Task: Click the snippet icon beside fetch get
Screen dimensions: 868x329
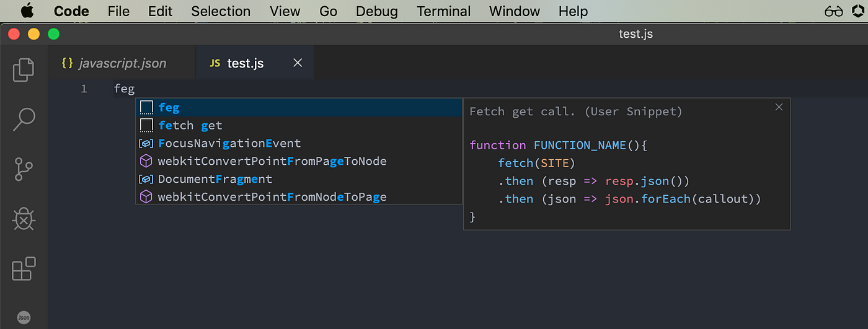Action: 146,126
